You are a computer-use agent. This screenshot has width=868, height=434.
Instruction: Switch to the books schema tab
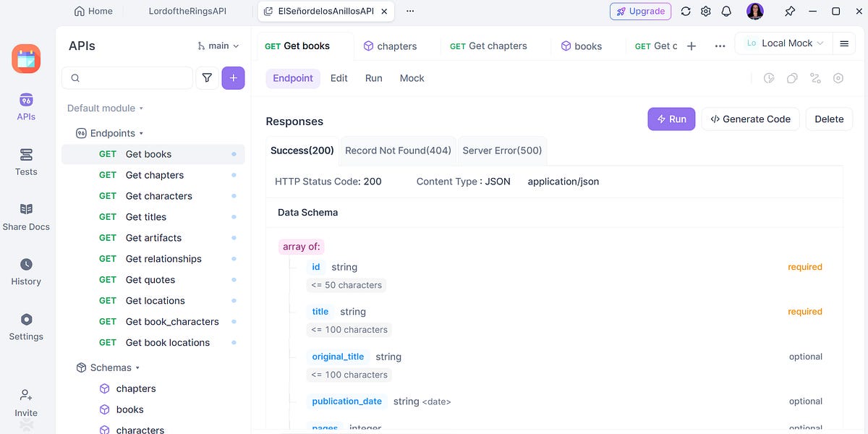click(x=581, y=46)
